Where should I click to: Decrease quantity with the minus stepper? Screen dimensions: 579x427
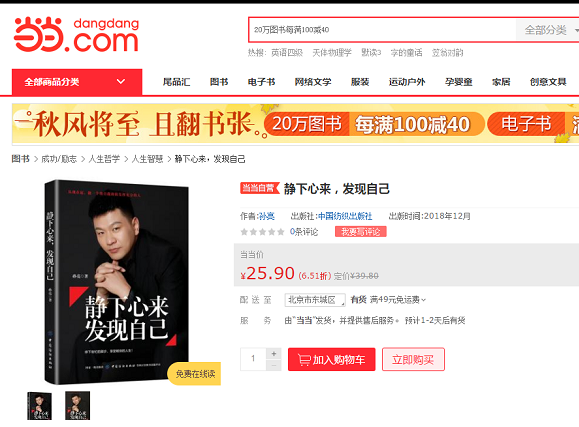[274, 365]
